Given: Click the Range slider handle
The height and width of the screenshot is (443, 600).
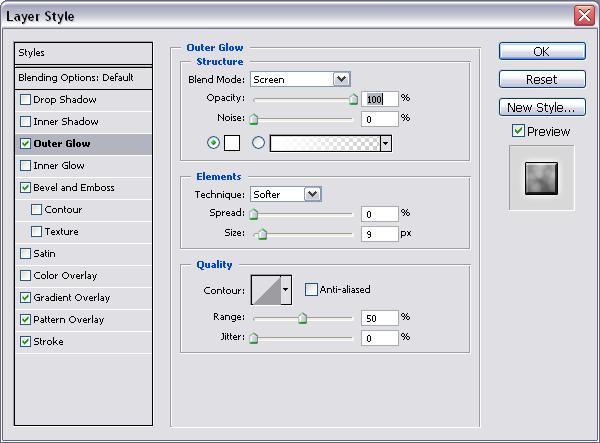Looking at the screenshot, I should click(x=302, y=318).
